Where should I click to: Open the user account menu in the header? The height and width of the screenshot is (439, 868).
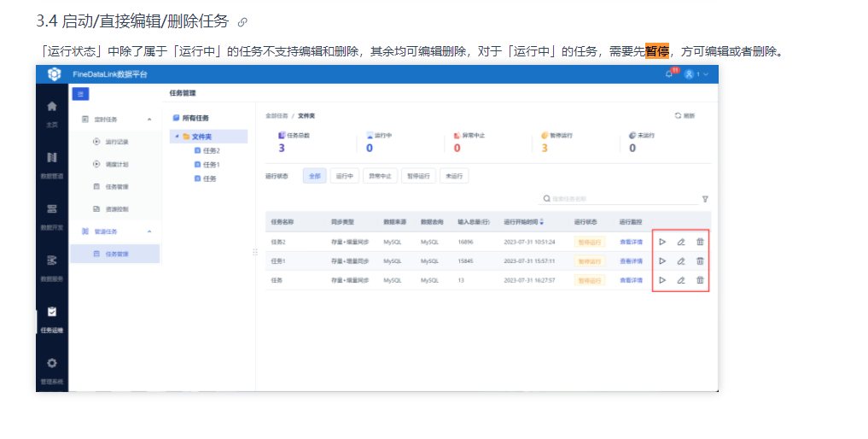(x=696, y=74)
